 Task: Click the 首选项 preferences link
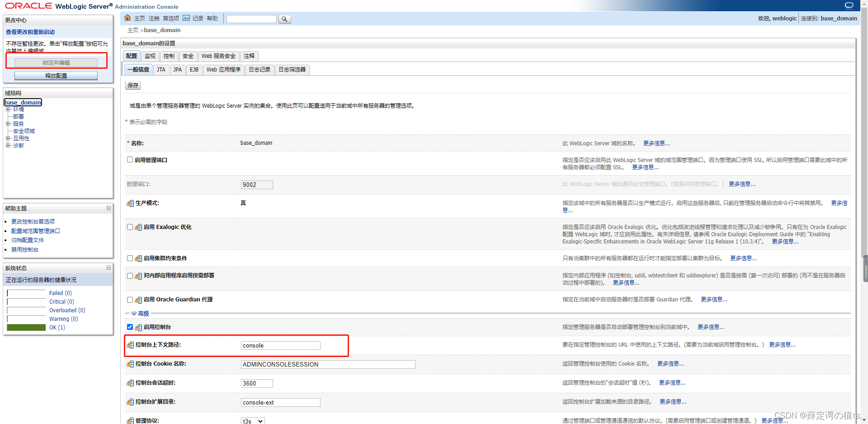click(171, 19)
